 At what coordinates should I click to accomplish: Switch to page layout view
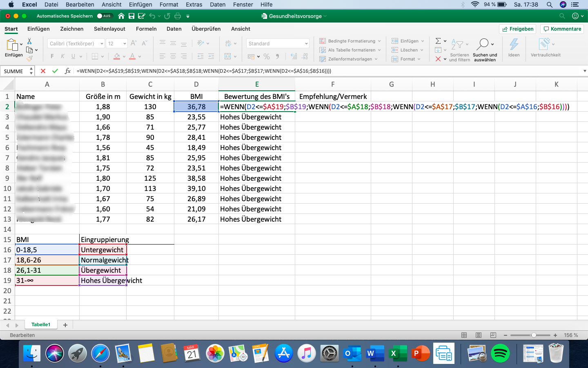[479, 335]
